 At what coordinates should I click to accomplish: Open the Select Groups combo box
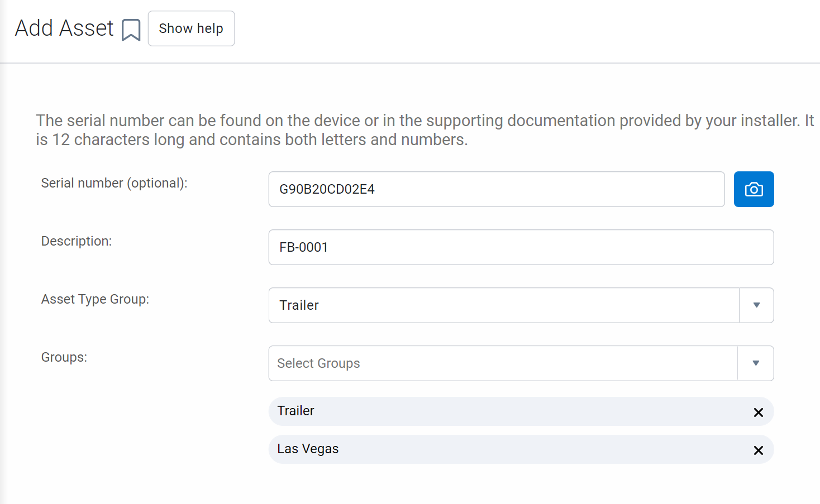coord(503,363)
